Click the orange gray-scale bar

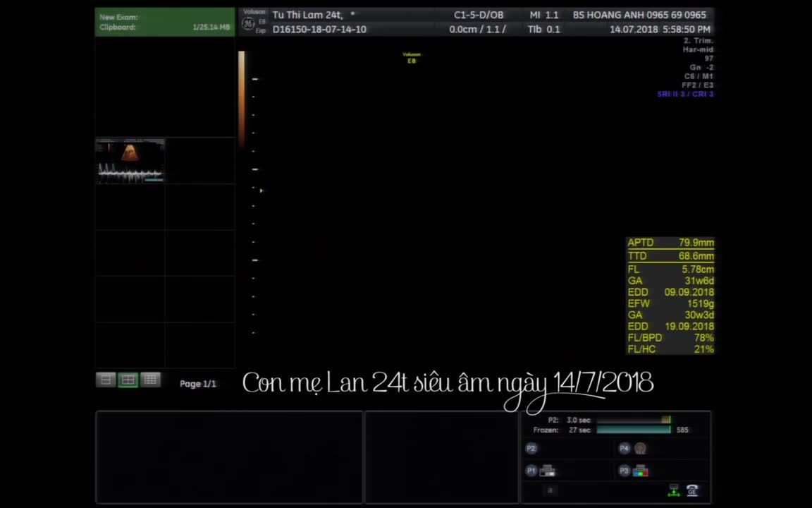coord(241,99)
